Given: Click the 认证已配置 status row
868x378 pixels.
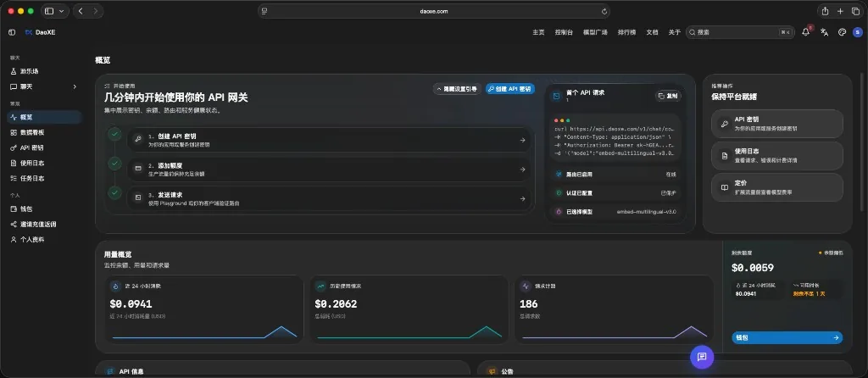Looking at the screenshot, I should pyautogui.click(x=615, y=193).
